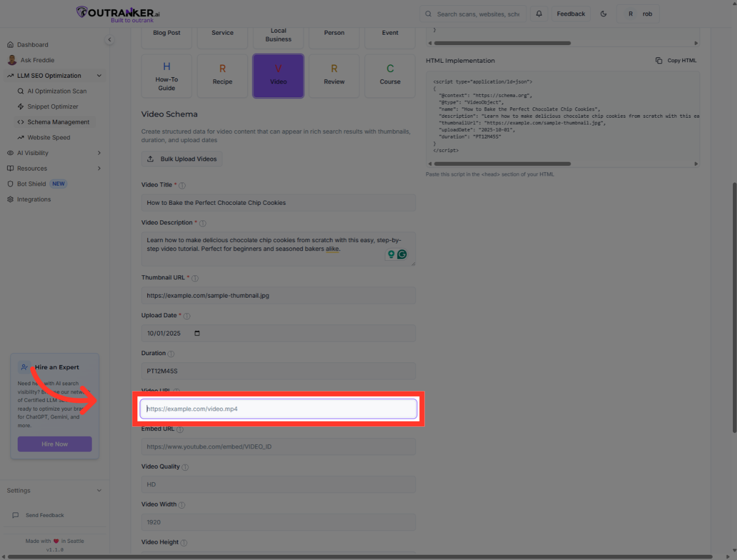Collapse the sidebar with chevron button
The height and width of the screenshot is (560, 737).
(109, 39)
